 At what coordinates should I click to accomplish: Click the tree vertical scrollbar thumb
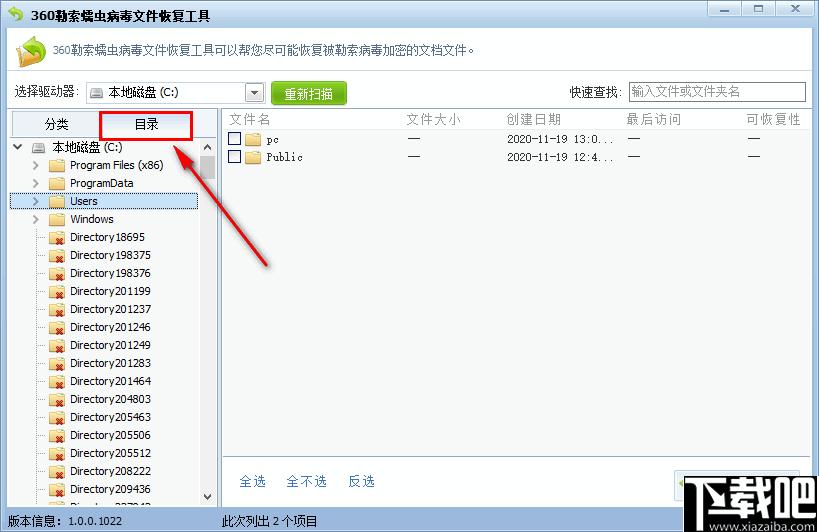click(207, 167)
